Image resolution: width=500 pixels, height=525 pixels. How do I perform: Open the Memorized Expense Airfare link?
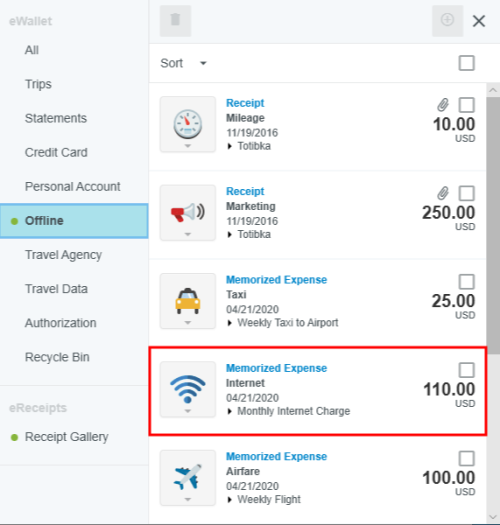coord(276,457)
